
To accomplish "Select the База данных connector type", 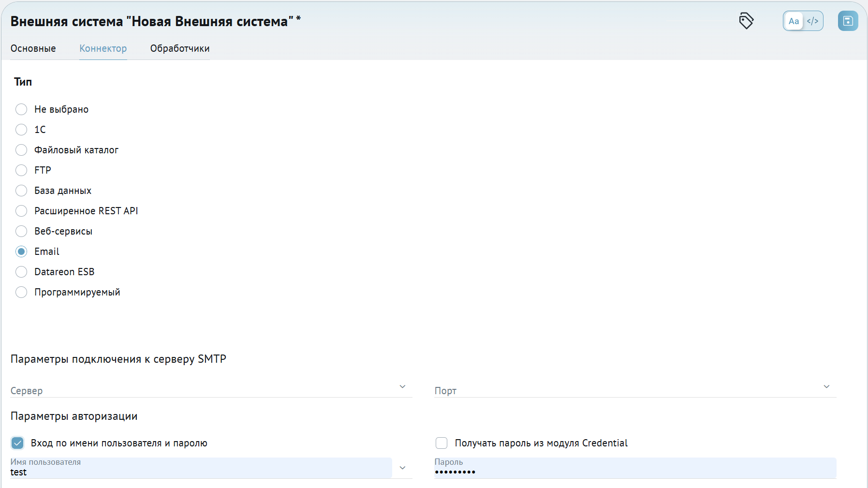I will click(21, 191).
